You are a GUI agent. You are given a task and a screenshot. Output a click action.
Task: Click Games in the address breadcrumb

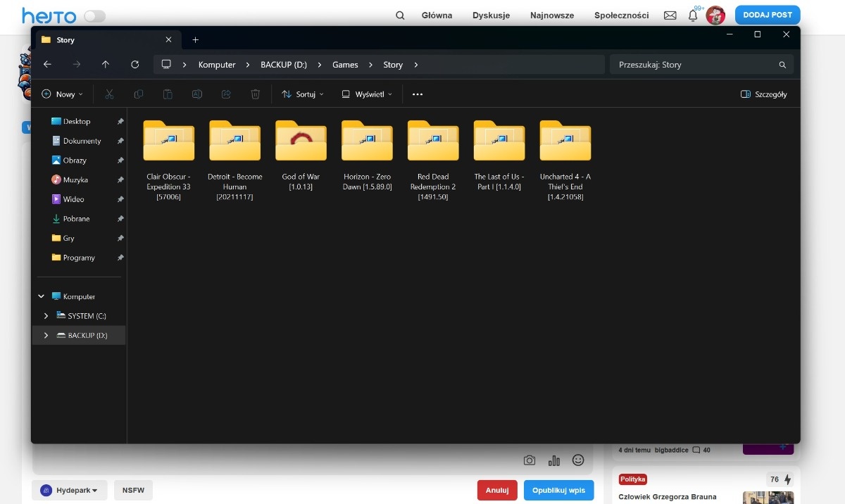345,65
